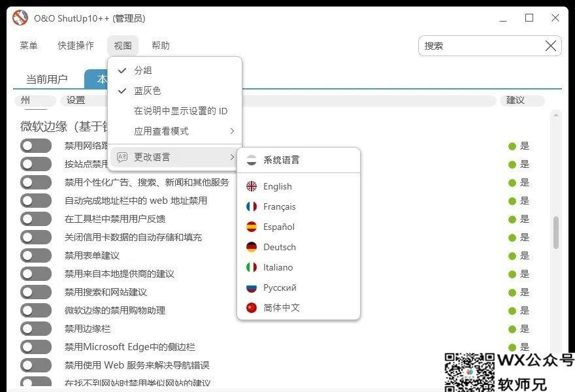The height and width of the screenshot is (392, 575).
Task: Switch to the 当前用户 tab
Action: 47,79
